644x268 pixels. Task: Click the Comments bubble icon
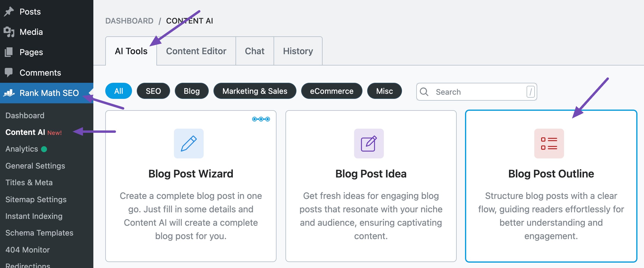pyautogui.click(x=9, y=72)
